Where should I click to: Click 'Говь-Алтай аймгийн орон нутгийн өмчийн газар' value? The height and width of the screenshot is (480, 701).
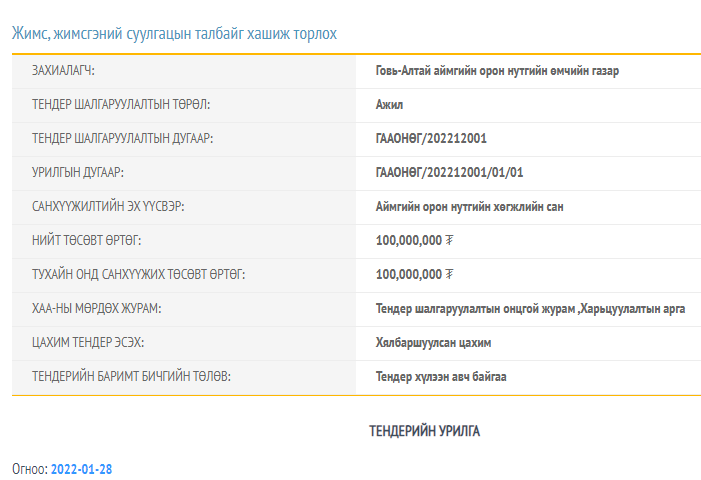(x=503, y=71)
